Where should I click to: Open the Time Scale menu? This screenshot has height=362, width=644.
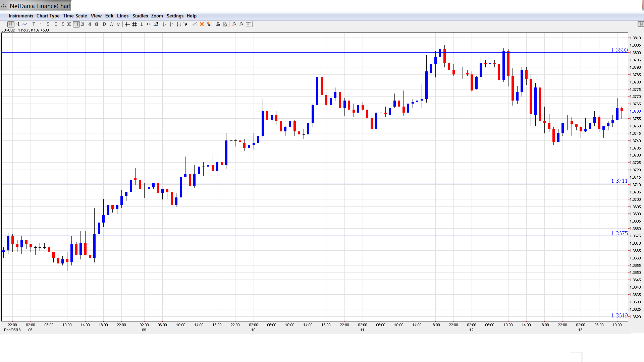coord(75,16)
